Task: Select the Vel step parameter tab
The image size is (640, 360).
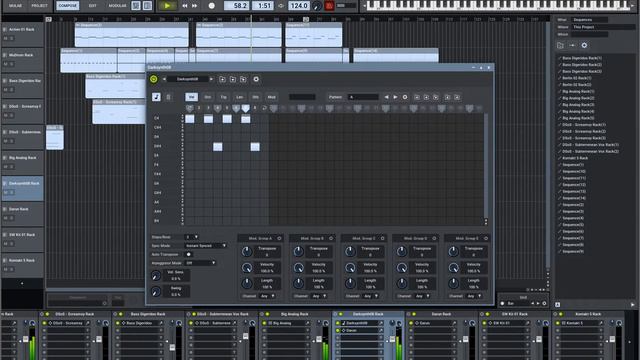Action: pos(191,97)
